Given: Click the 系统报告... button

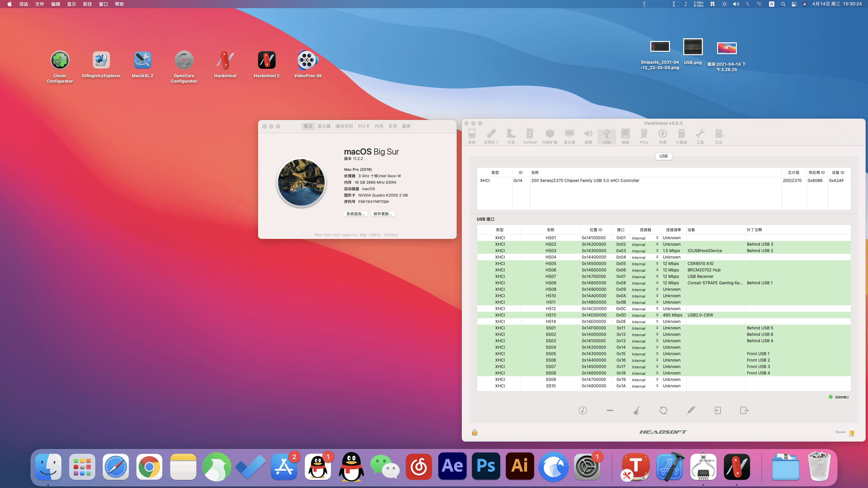Looking at the screenshot, I should (356, 214).
